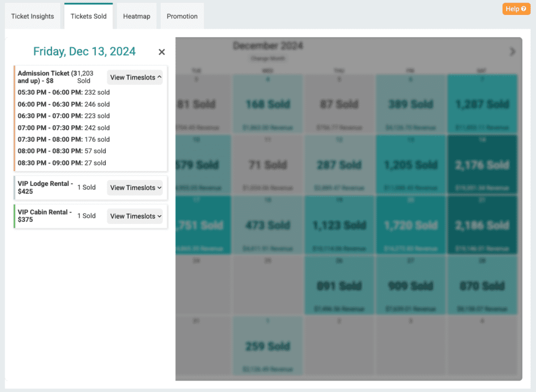Select the 1,287 Sold calendar day
This screenshot has height=392, width=536.
pyautogui.click(x=482, y=104)
